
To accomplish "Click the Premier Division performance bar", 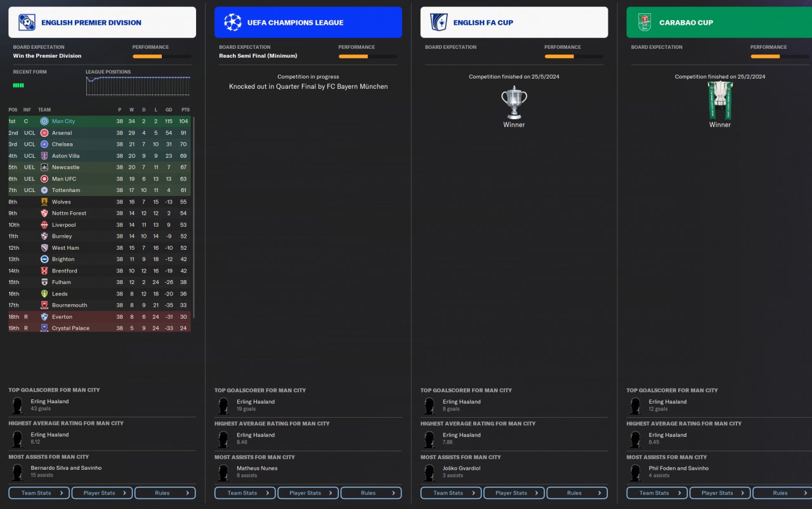I will [x=162, y=56].
